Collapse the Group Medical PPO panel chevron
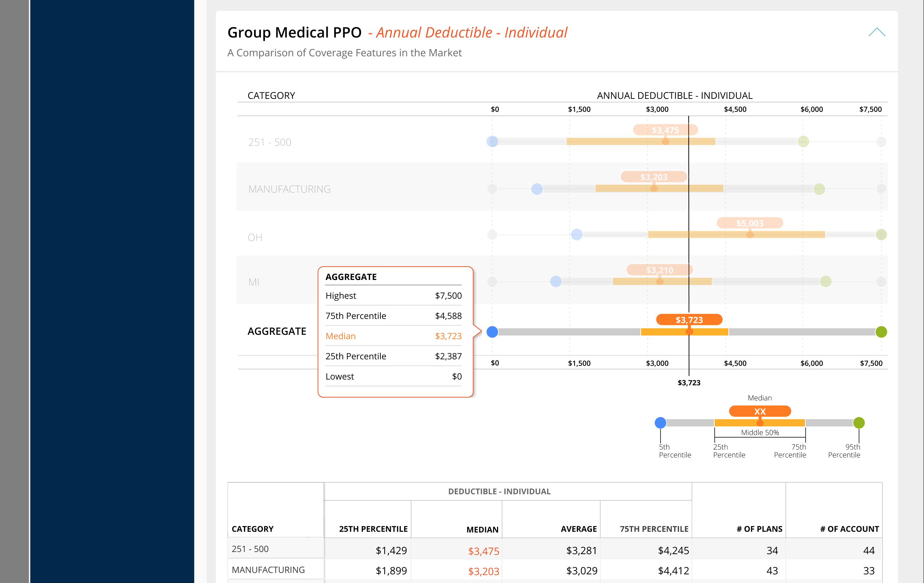The height and width of the screenshot is (583, 924). click(876, 32)
